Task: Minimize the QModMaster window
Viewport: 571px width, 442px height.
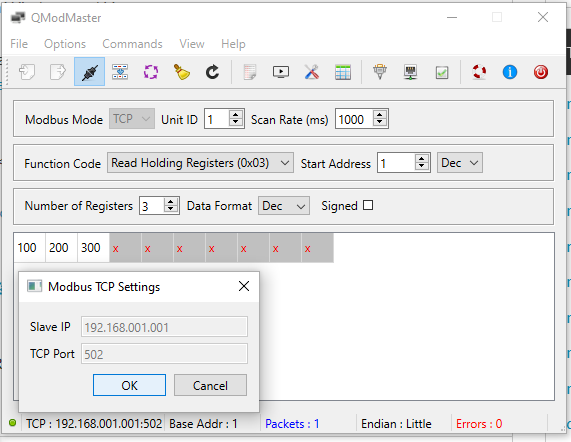Action: click(x=452, y=17)
